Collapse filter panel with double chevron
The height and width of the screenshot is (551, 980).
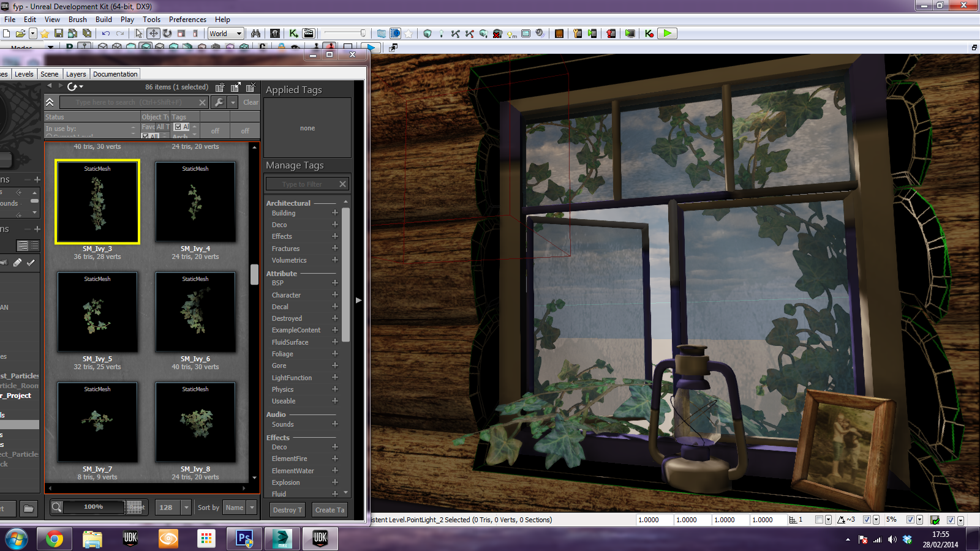(50, 102)
